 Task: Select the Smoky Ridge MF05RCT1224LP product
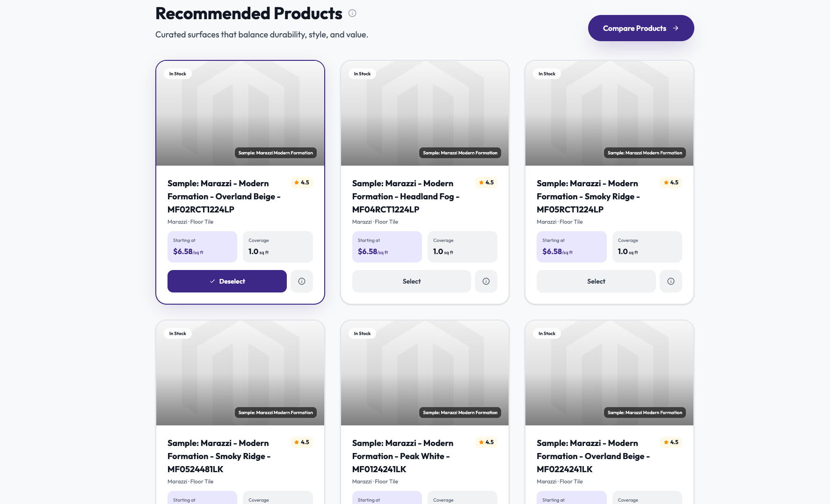pyautogui.click(x=596, y=281)
